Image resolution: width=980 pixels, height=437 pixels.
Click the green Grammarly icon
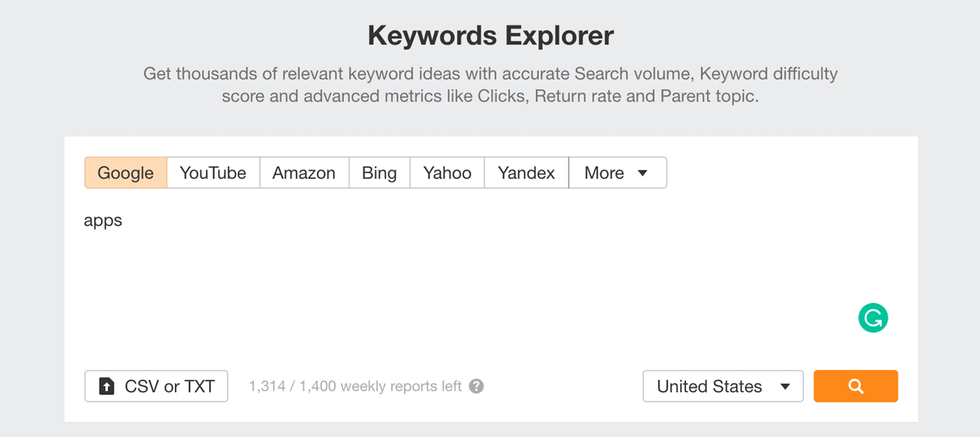873,319
